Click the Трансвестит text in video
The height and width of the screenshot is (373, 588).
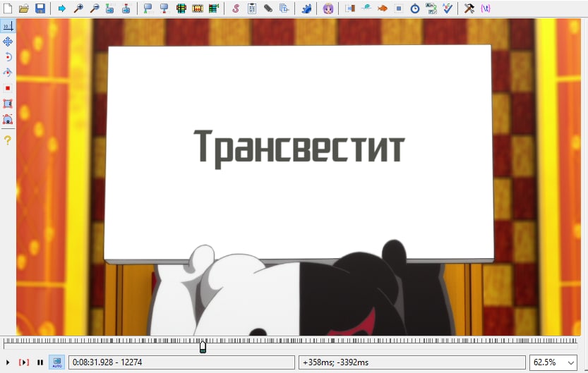[x=299, y=149]
